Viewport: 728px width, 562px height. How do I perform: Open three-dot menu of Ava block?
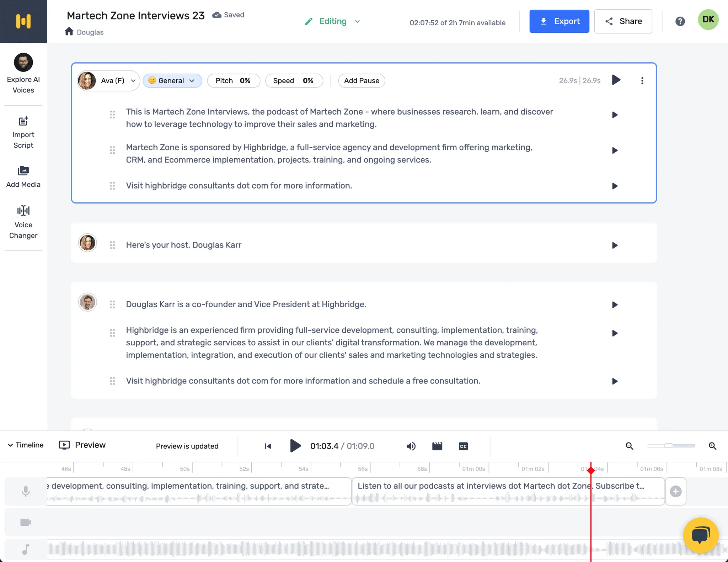pyautogui.click(x=642, y=81)
